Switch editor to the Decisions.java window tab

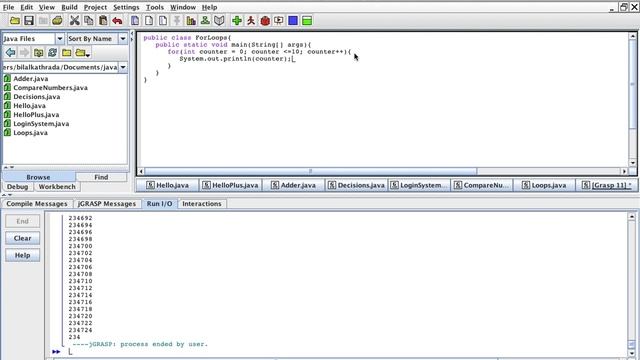click(x=356, y=185)
